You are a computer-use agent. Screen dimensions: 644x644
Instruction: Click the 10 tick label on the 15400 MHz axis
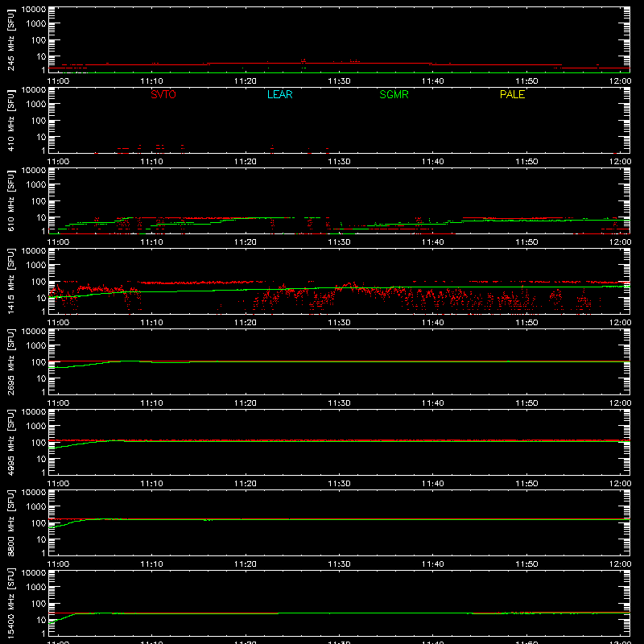(x=41, y=620)
